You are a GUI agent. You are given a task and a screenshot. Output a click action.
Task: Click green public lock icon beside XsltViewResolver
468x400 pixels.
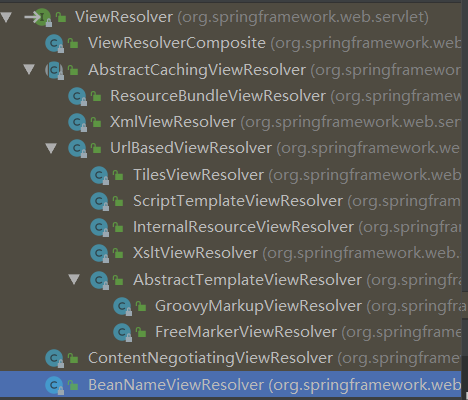(x=118, y=253)
